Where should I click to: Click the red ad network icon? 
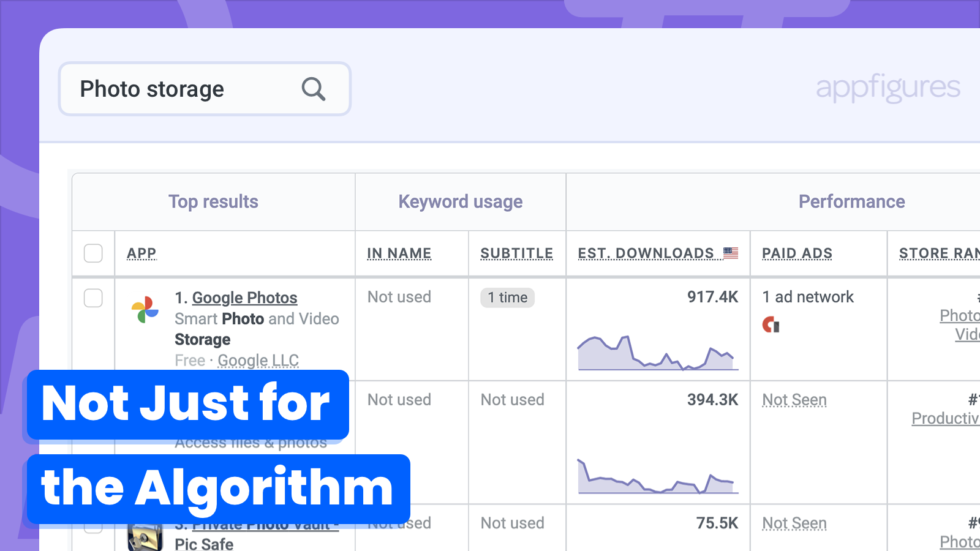(771, 324)
